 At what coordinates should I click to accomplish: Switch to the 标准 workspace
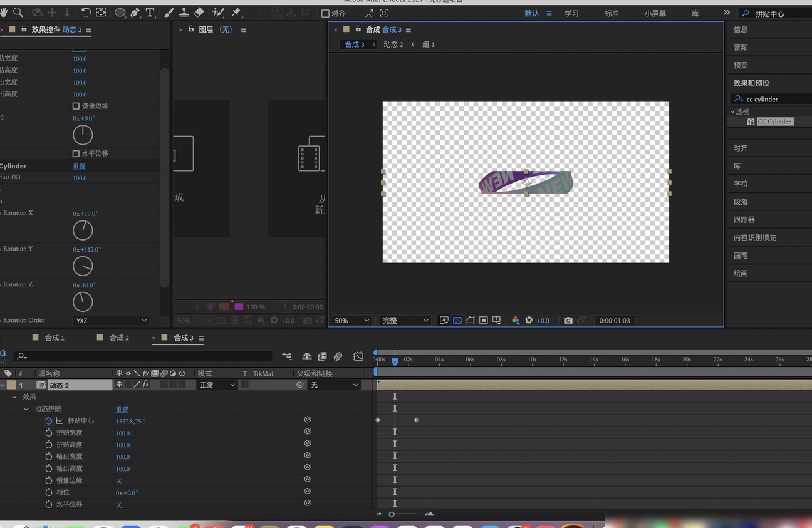[x=612, y=13]
